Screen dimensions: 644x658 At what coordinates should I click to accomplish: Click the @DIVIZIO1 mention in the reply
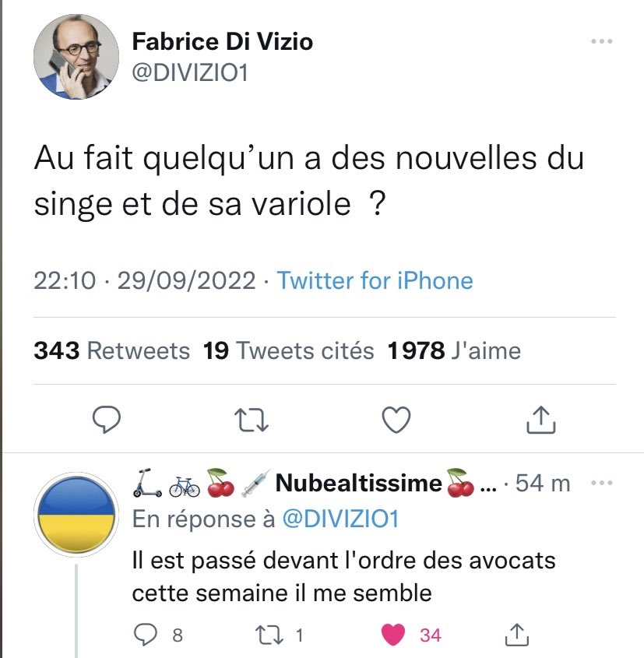[339, 519]
